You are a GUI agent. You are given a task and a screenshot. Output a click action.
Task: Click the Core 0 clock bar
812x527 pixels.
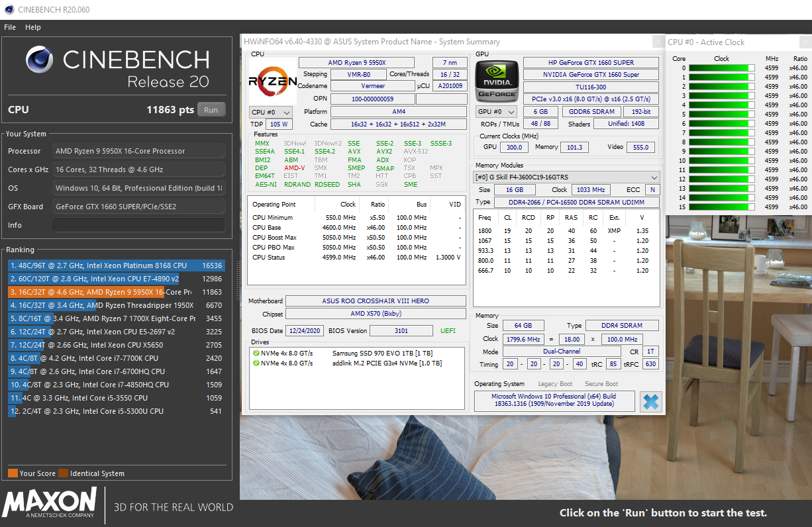click(721, 68)
